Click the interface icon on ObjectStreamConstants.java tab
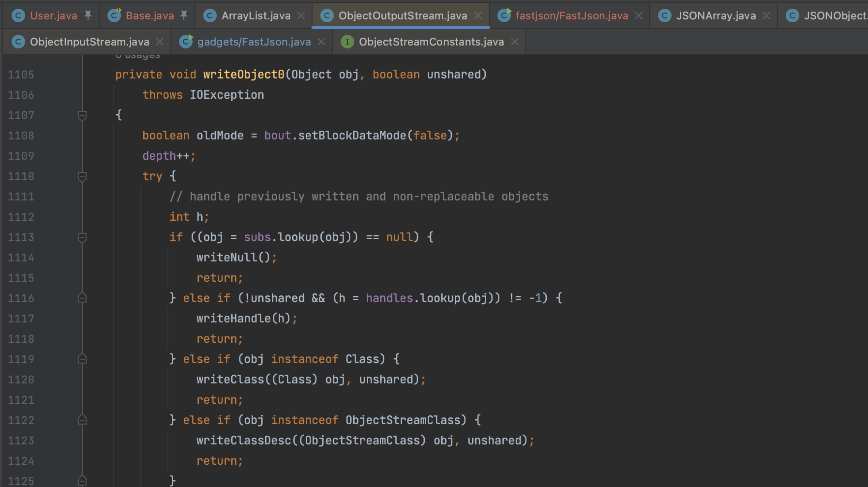868x487 pixels. point(347,42)
